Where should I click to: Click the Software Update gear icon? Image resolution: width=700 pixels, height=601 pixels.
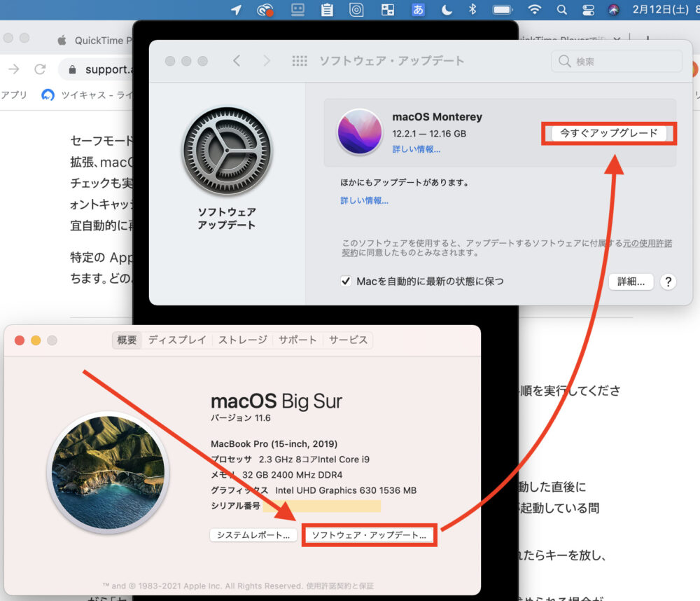tap(227, 151)
